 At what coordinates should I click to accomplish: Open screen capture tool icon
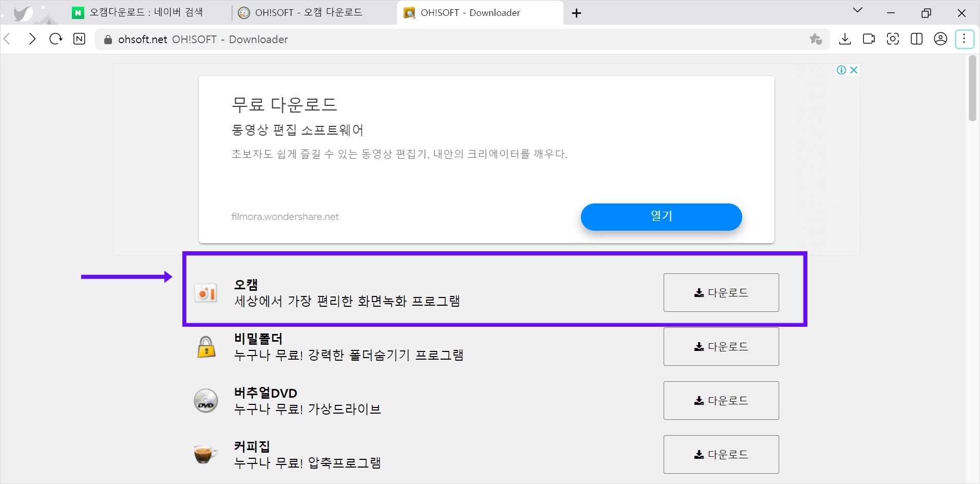[893, 39]
